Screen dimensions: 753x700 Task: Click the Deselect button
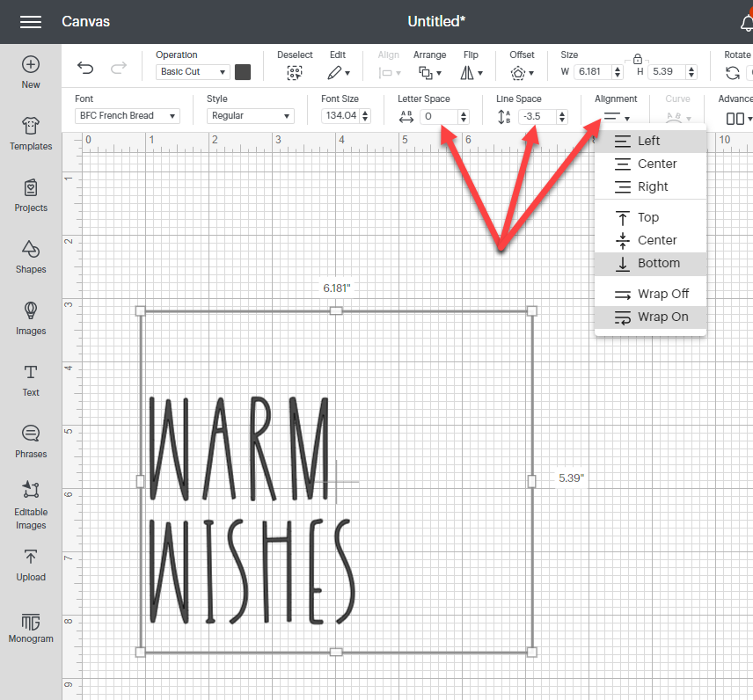pyautogui.click(x=295, y=72)
